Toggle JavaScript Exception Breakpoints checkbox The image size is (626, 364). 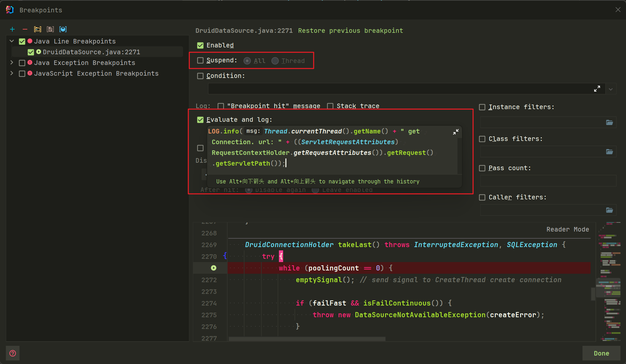click(22, 74)
